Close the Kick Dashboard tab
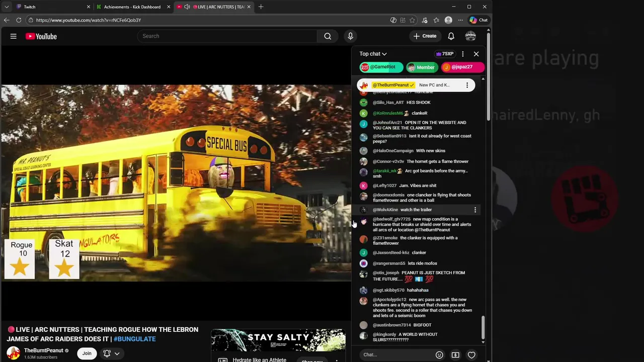 click(x=169, y=7)
